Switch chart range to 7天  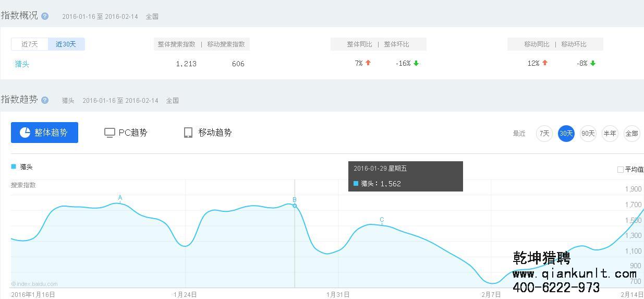click(544, 134)
